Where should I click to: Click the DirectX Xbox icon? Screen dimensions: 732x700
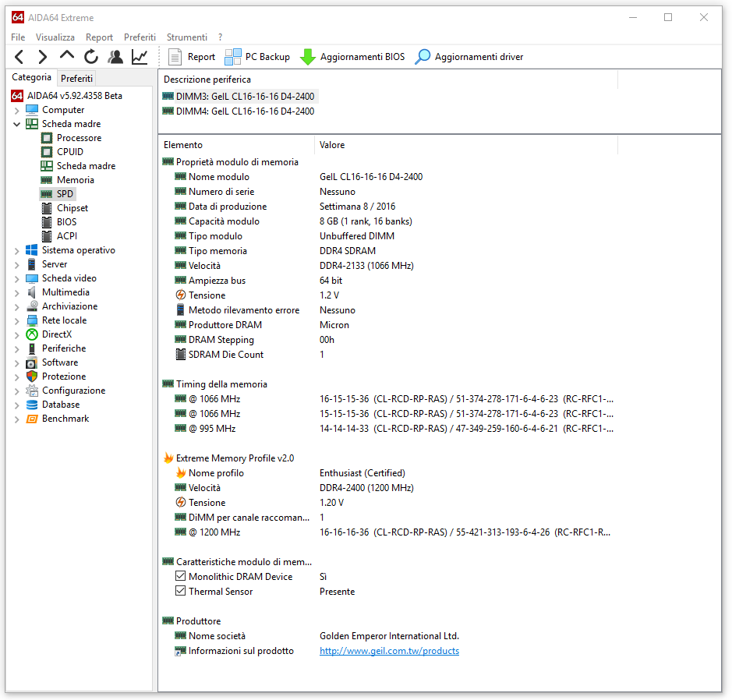[x=32, y=334]
